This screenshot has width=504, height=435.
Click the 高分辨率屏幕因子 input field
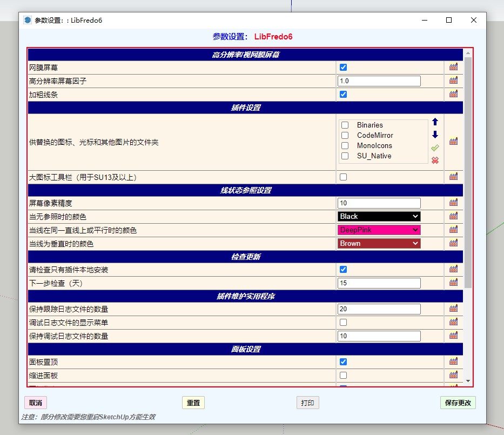point(379,81)
